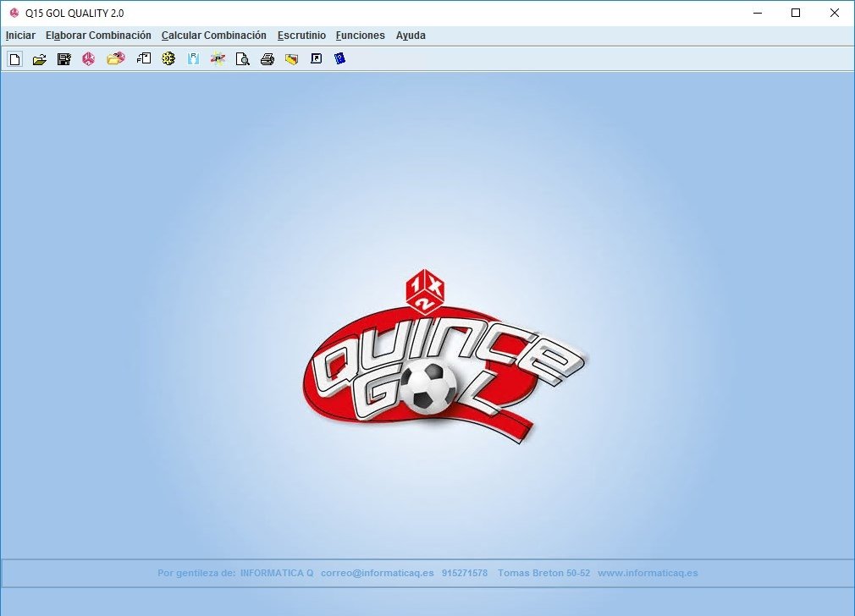The height and width of the screenshot is (616, 855).
Task: Click the starburst P icon
Action: [218, 59]
